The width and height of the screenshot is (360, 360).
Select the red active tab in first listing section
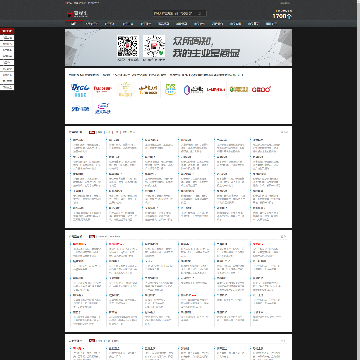pos(92,132)
